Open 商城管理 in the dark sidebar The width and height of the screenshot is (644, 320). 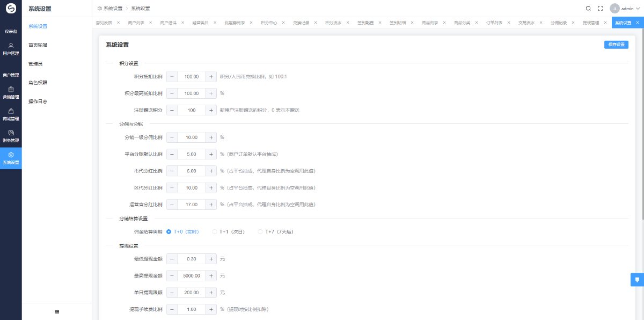tap(11, 114)
